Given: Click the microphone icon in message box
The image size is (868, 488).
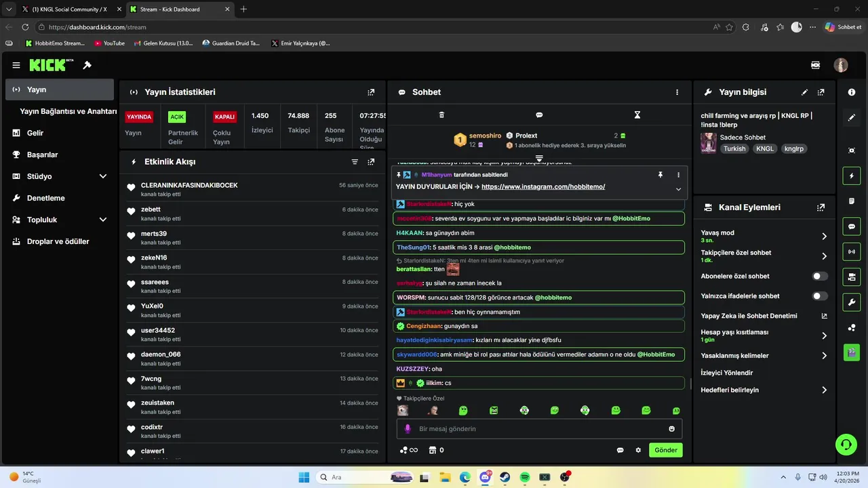Looking at the screenshot, I should pos(408,429).
